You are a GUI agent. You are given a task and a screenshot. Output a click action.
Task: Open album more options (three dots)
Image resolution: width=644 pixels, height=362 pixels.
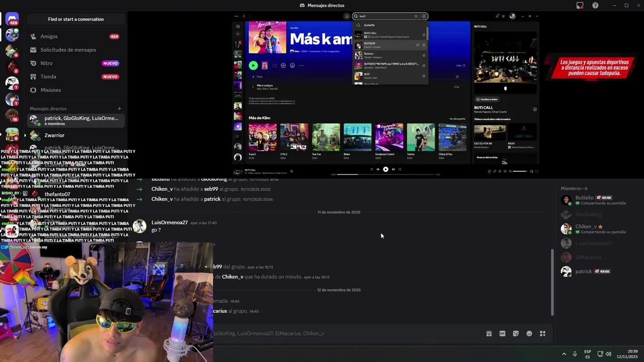[x=301, y=65]
